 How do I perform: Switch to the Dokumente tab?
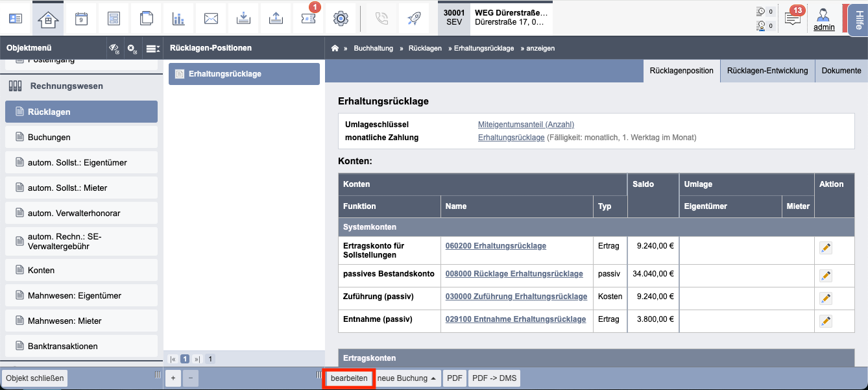tap(841, 71)
